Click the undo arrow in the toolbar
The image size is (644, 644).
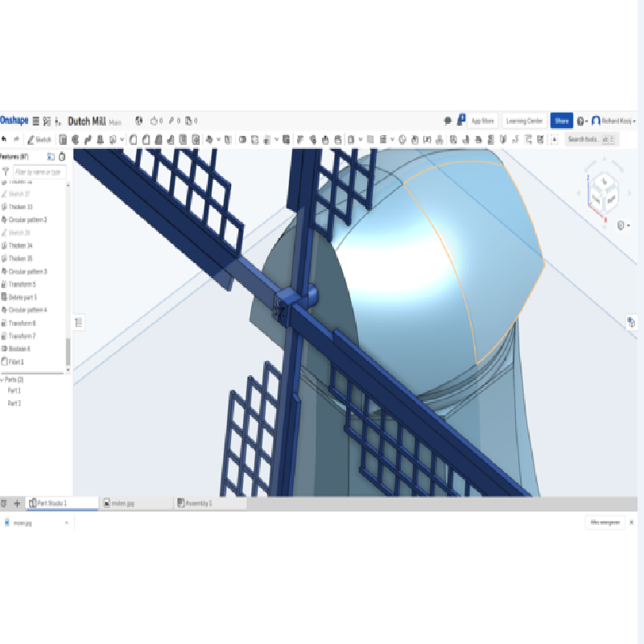[5, 139]
